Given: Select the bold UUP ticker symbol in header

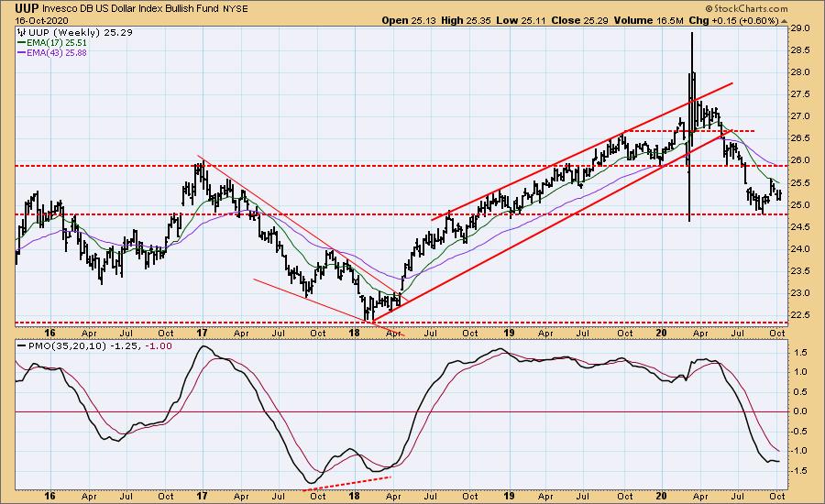Looking at the screenshot, I should coord(27,8).
